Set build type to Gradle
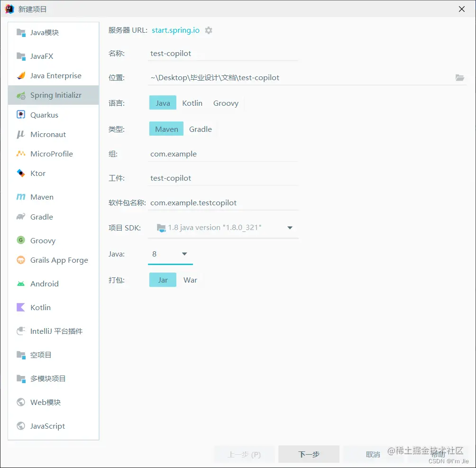The image size is (476, 468). pos(201,129)
